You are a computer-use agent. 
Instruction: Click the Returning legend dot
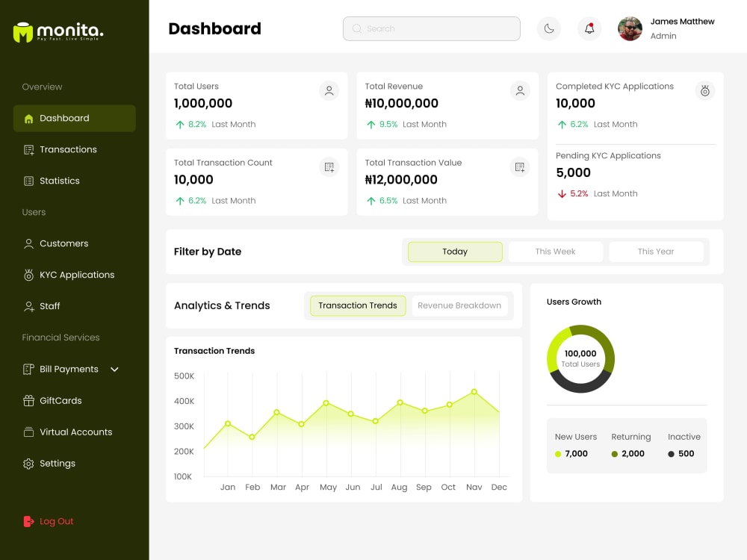click(x=615, y=454)
